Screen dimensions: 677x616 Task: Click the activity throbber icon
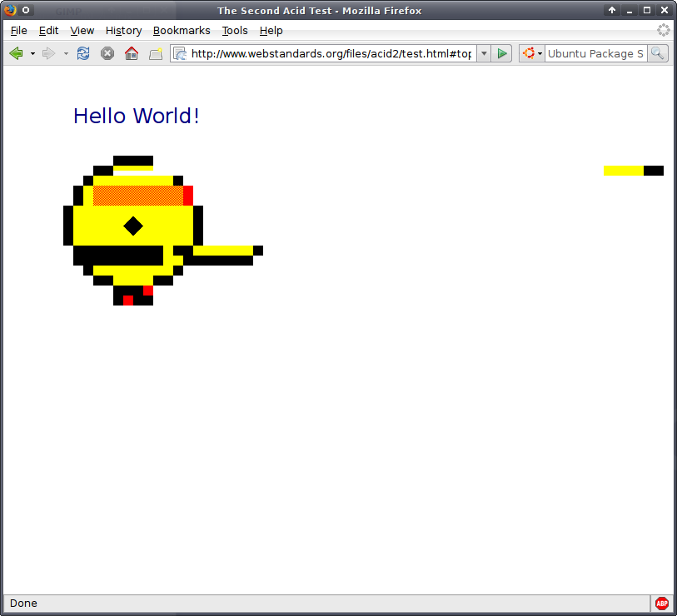[663, 30]
